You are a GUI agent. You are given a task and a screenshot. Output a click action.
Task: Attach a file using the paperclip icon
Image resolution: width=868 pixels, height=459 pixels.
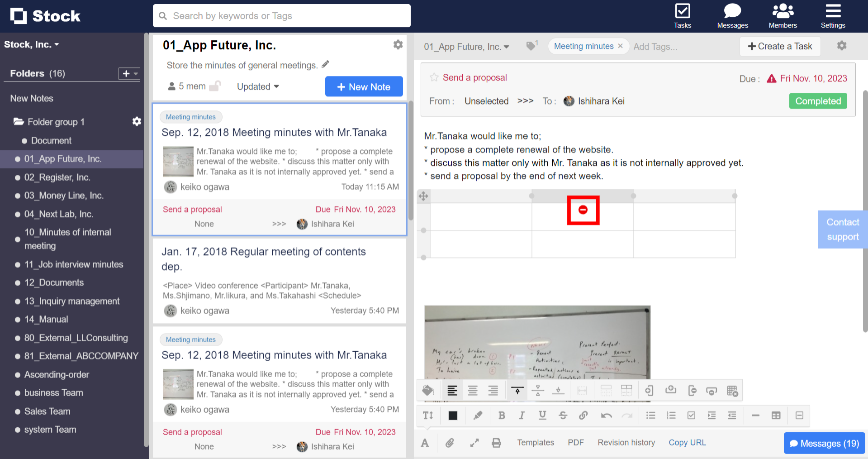pos(450,443)
